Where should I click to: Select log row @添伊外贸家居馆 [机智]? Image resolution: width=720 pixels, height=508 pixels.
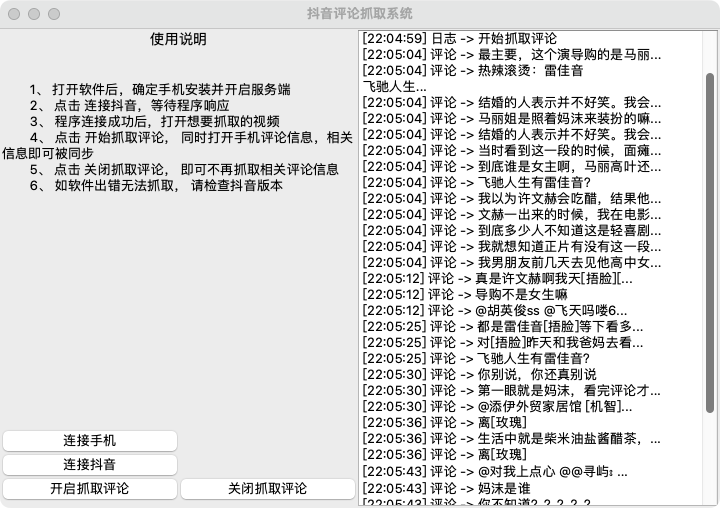click(x=498, y=406)
